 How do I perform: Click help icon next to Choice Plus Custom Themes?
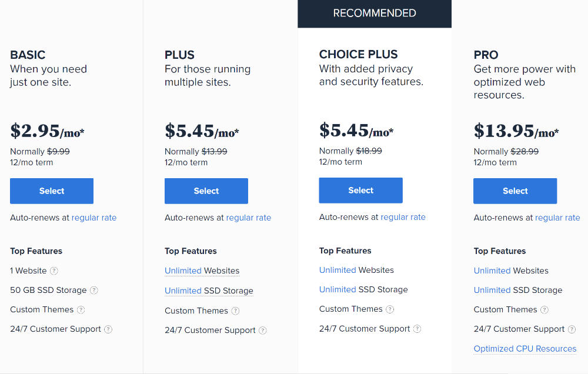[x=390, y=309]
